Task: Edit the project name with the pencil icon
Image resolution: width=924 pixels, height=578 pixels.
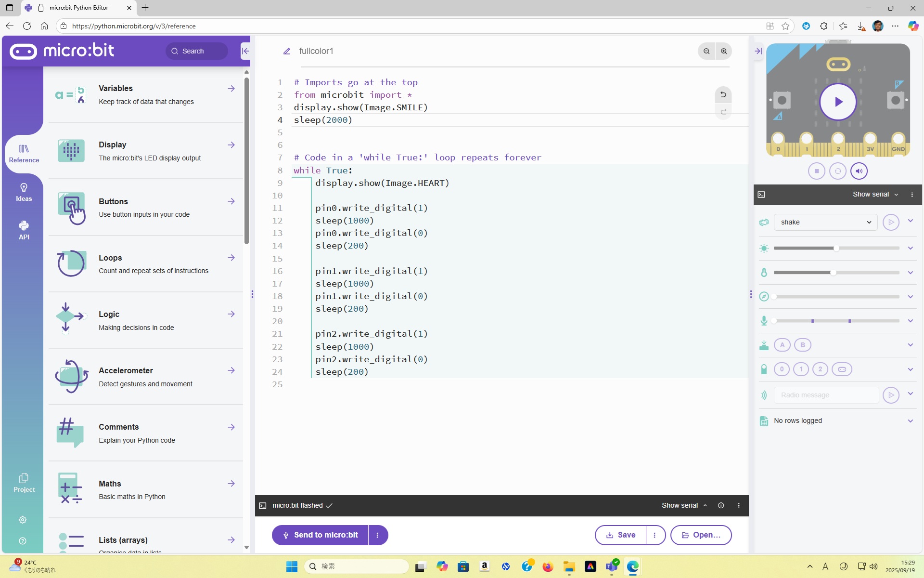Action: pyautogui.click(x=287, y=51)
